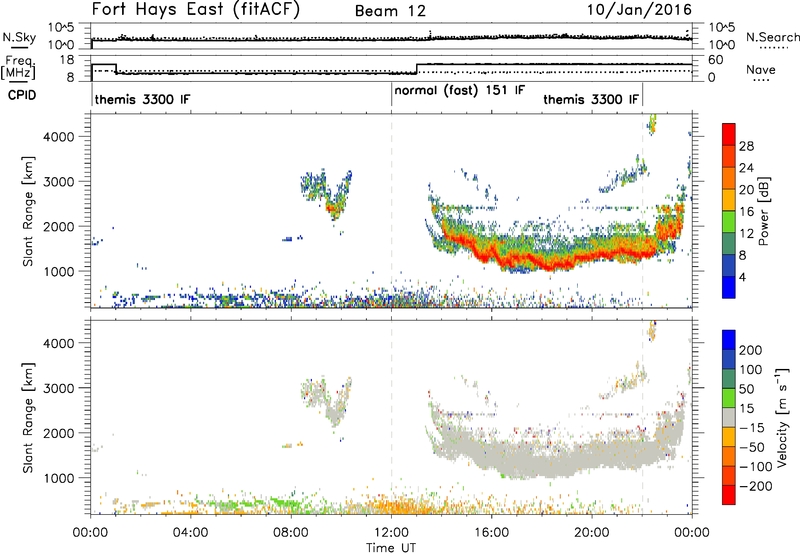Click the 'Nave' legend label

click(x=760, y=69)
